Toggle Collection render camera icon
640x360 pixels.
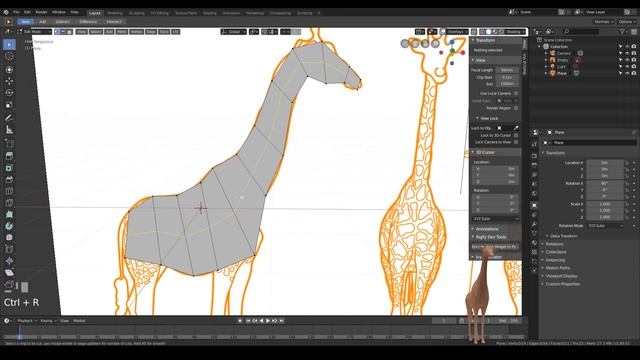633,47
